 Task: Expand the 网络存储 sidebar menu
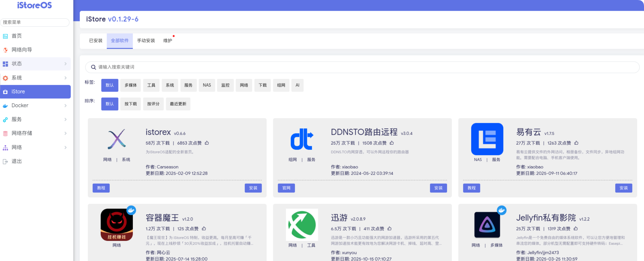pyautogui.click(x=22, y=133)
